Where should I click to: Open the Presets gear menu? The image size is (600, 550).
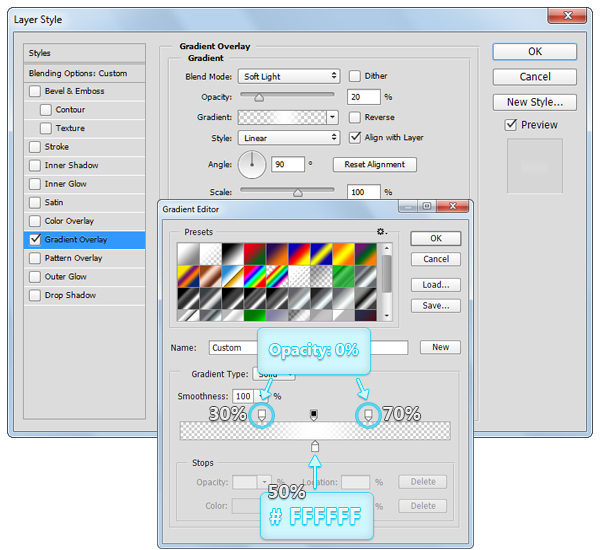[381, 231]
